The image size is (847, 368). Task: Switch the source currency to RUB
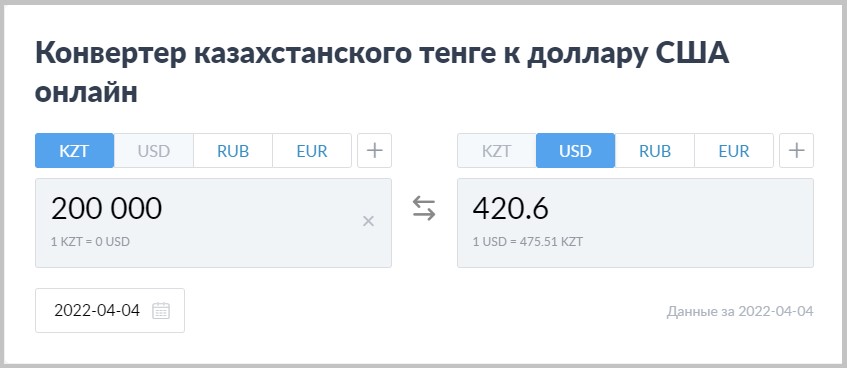[233, 150]
